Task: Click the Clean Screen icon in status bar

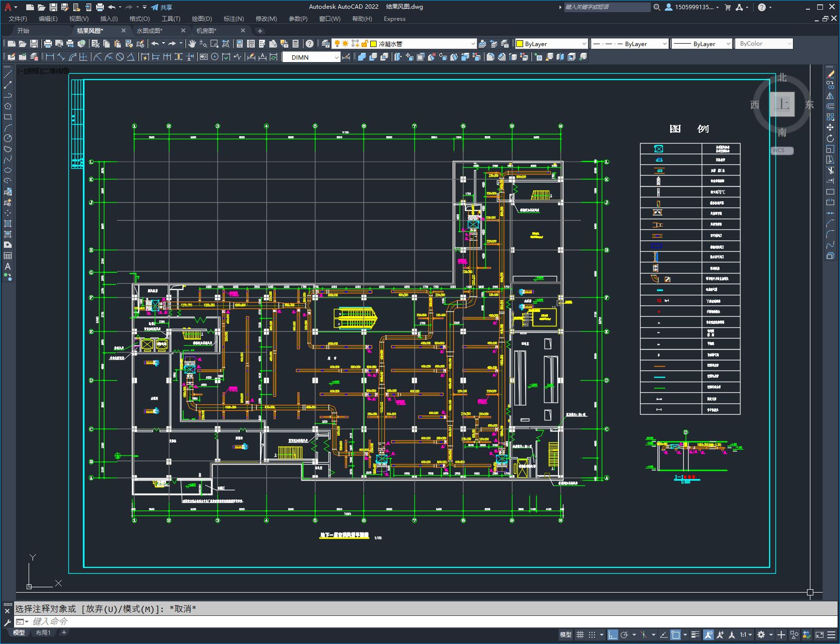Action: pos(819,634)
